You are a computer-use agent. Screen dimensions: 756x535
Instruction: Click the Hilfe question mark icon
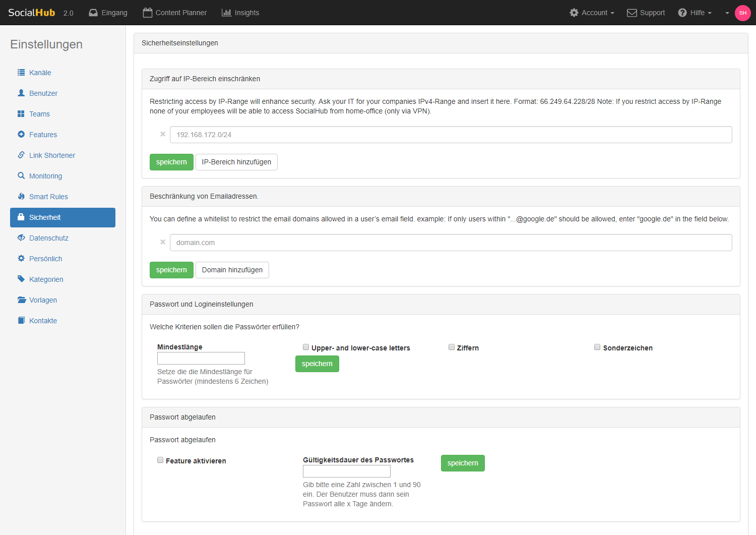click(682, 13)
